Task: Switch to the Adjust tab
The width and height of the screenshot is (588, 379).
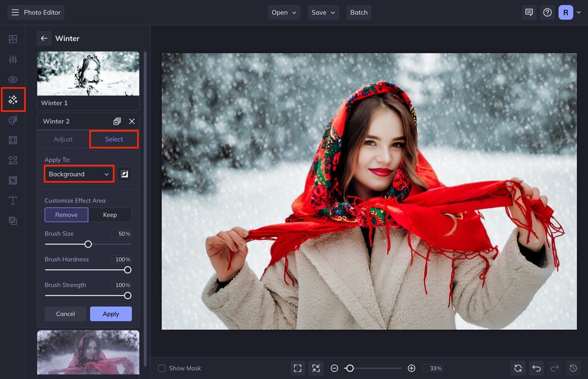Action: point(63,139)
